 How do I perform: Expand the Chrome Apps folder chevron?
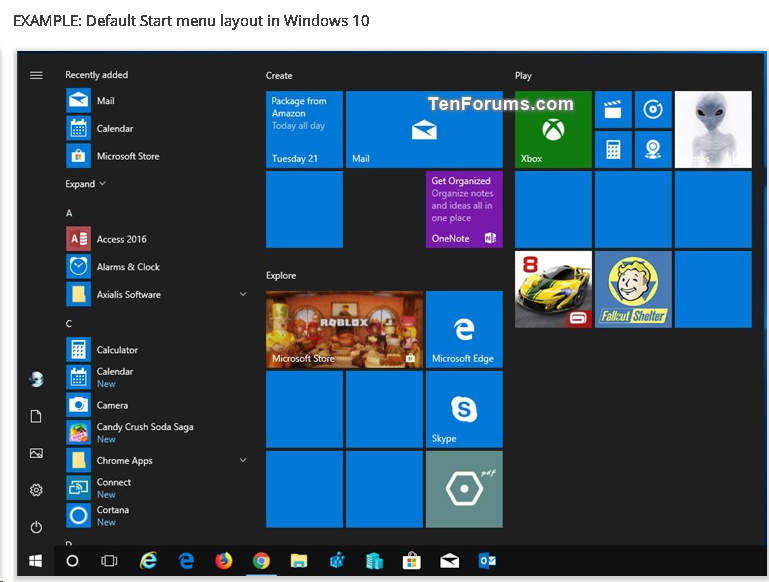pyautogui.click(x=243, y=460)
